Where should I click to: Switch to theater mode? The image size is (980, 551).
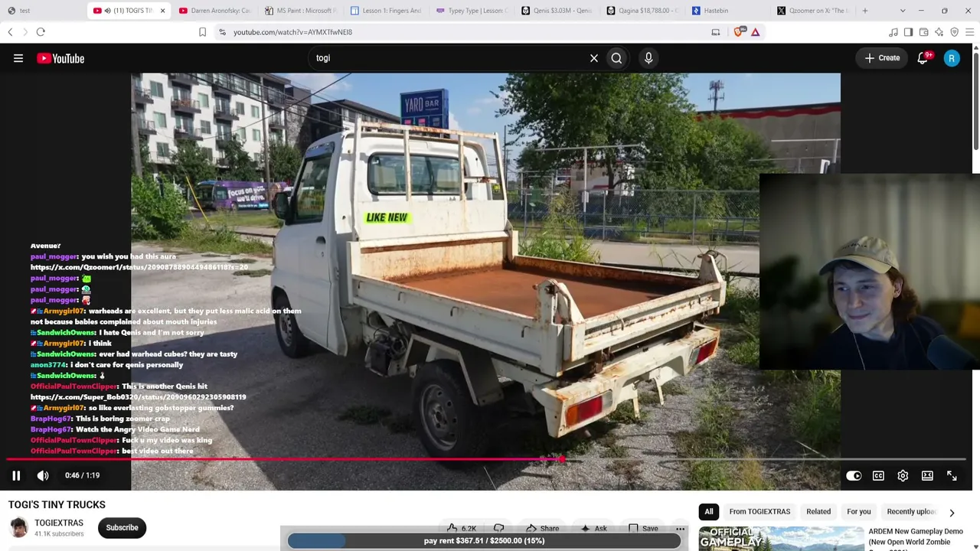[927, 476]
